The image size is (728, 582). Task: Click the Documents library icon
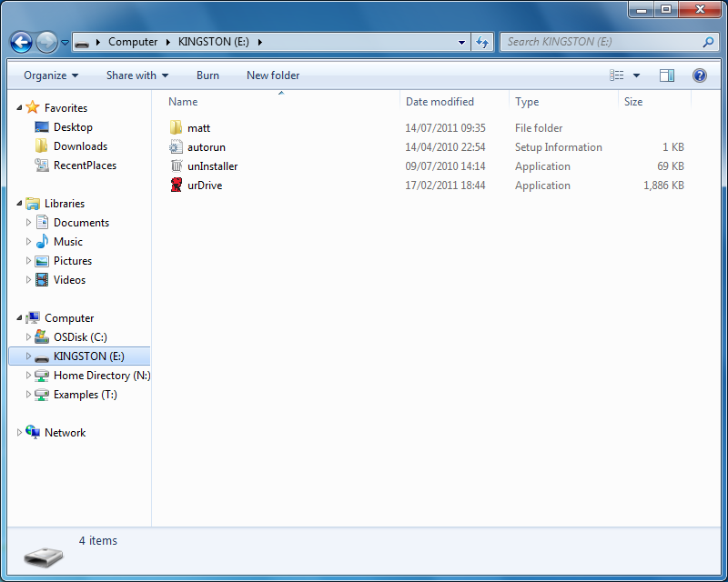point(42,222)
